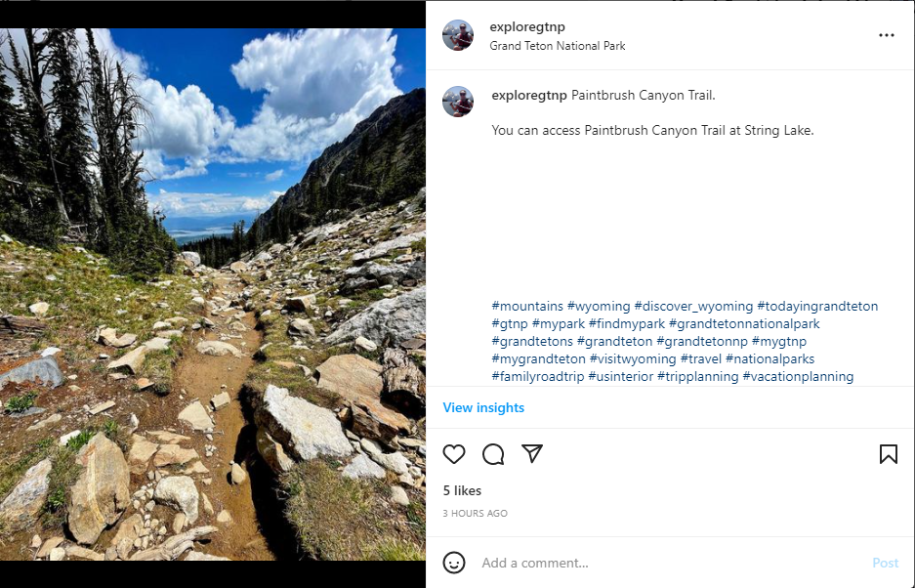Viewport: 915px width, 588px height.
Task: Click the #vacationplanning hashtag
Action: (798, 377)
